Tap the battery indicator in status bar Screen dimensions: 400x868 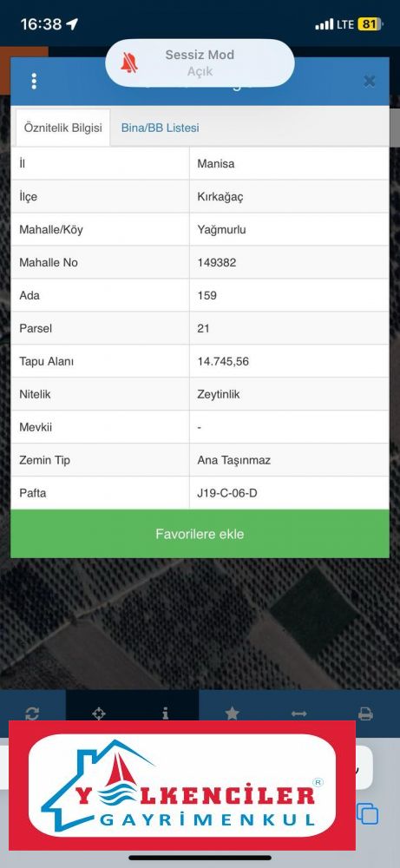(x=370, y=24)
